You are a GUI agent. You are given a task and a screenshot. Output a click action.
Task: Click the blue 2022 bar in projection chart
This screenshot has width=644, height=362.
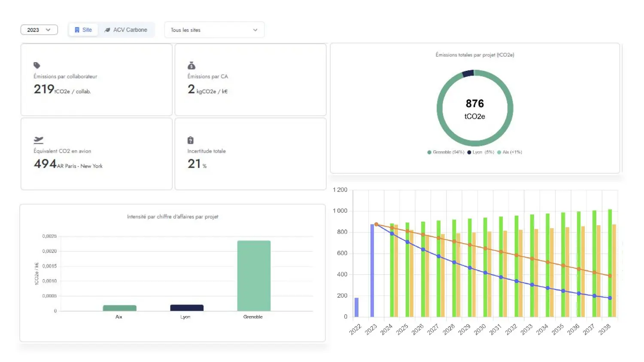click(x=356, y=307)
